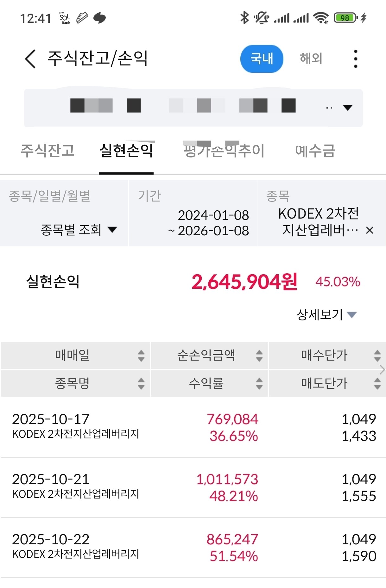Change the 기간 date range
Viewport: 386px width, 588px height.
(209, 223)
